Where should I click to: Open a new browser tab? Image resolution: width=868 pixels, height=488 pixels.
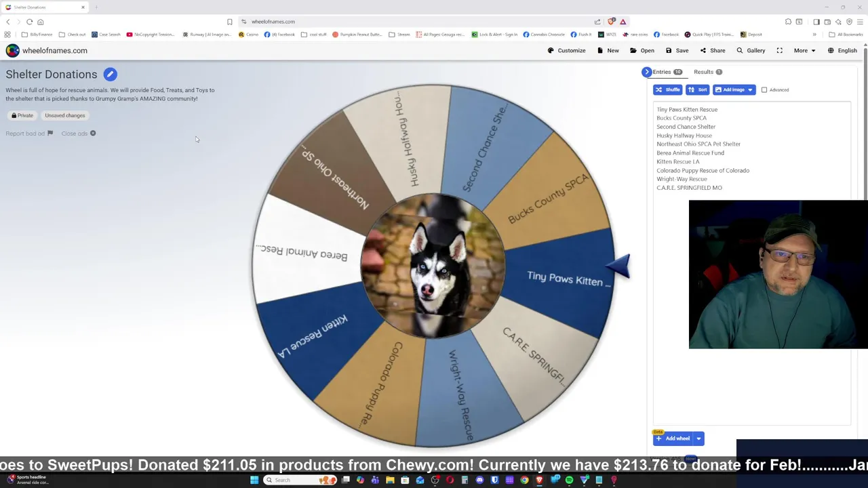coord(96,7)
